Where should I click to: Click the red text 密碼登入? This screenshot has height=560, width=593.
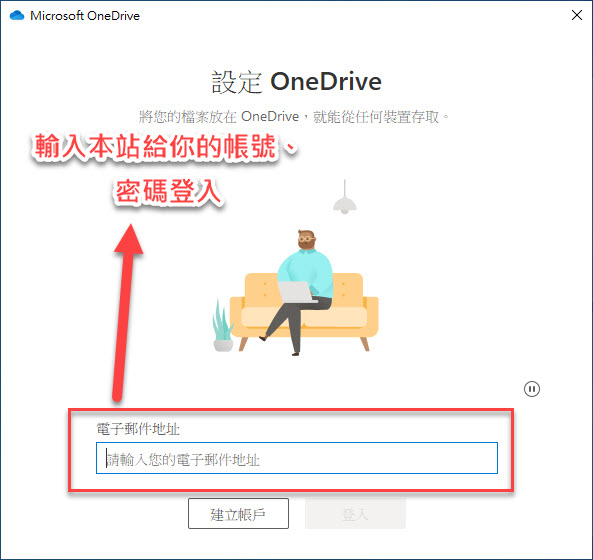pyautogui.click(x=168, y=191)
